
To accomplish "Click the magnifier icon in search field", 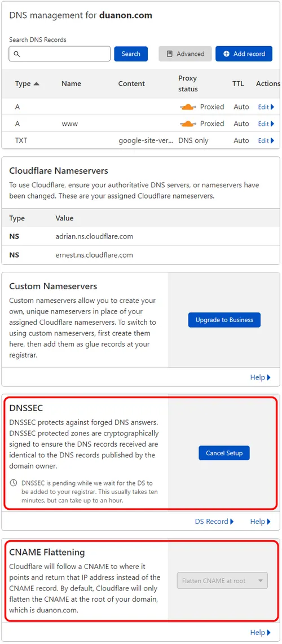I will [x=17, y=54].
